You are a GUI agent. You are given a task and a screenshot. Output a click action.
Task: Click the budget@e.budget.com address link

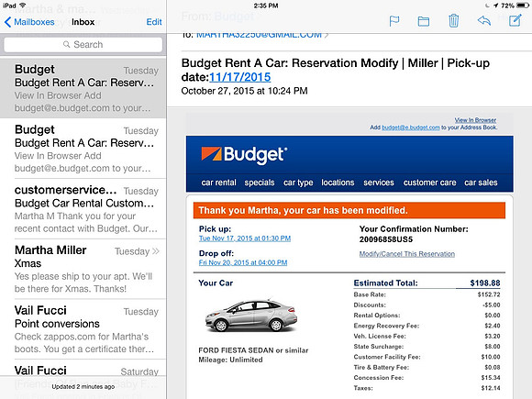(x=411, y=127)
